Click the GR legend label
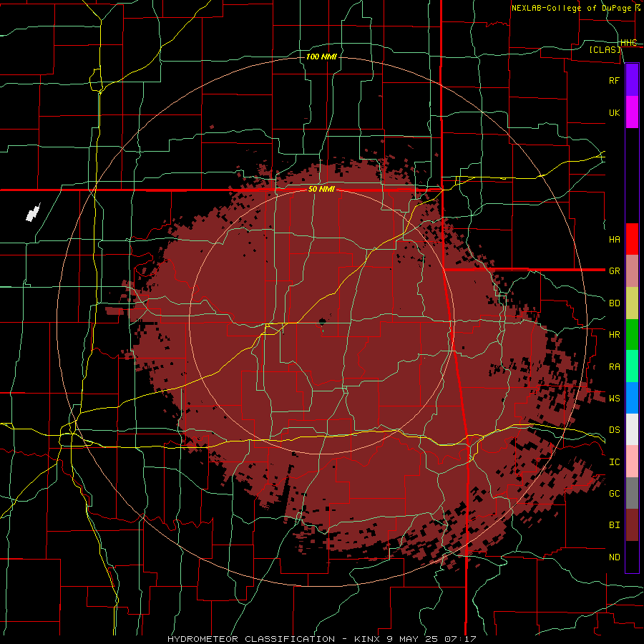 pyautogui.click(x=614, y=271)
